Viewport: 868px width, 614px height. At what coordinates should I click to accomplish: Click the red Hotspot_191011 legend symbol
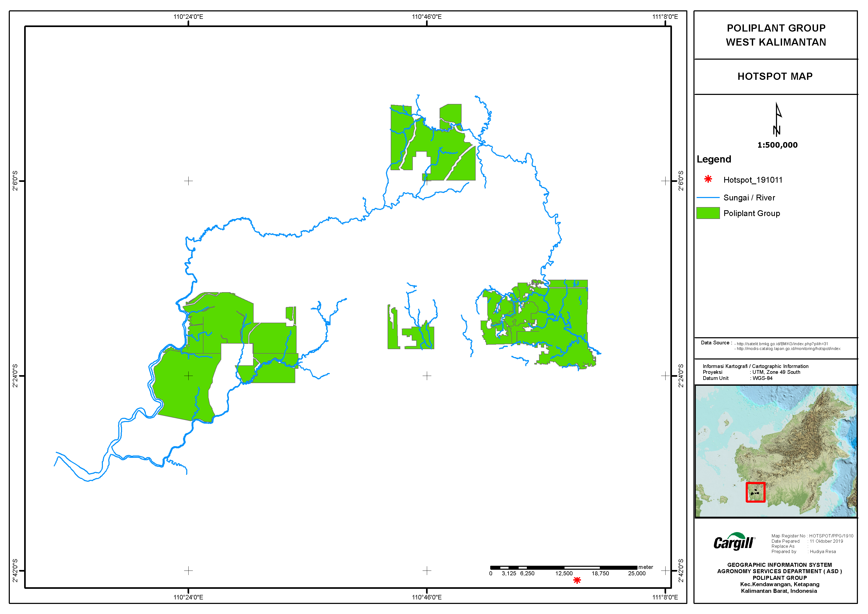708,179
